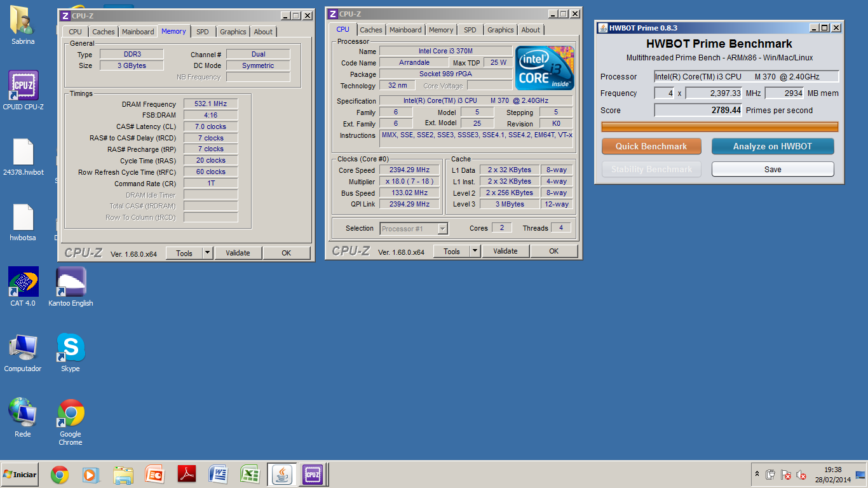This screenshot has width=868, height=488.
Task: Open the Caches tab in the Memory CPU-Z window
Action: pyautogui.click(x=104, y=32)
